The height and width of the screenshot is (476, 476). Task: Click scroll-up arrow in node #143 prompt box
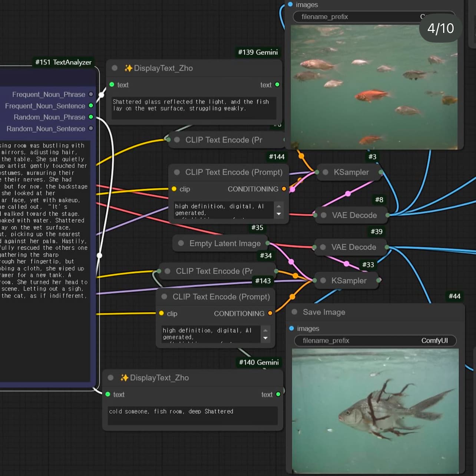265,330
